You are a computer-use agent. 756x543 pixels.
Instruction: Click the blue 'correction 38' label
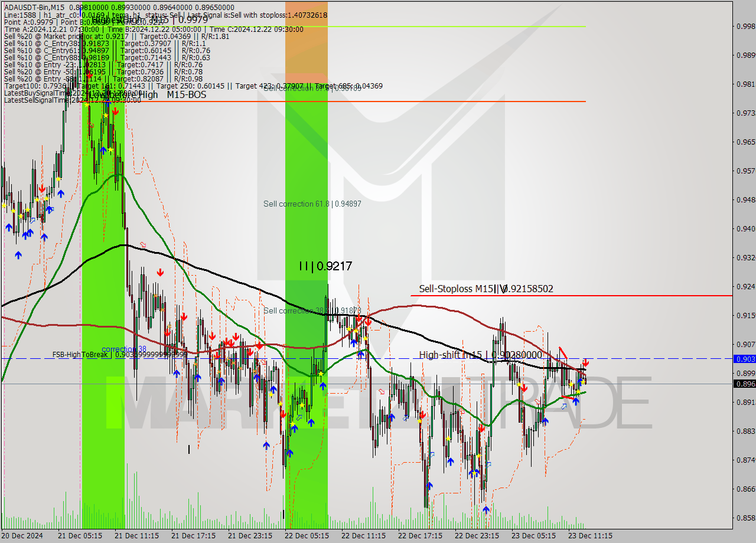point(124,349)
